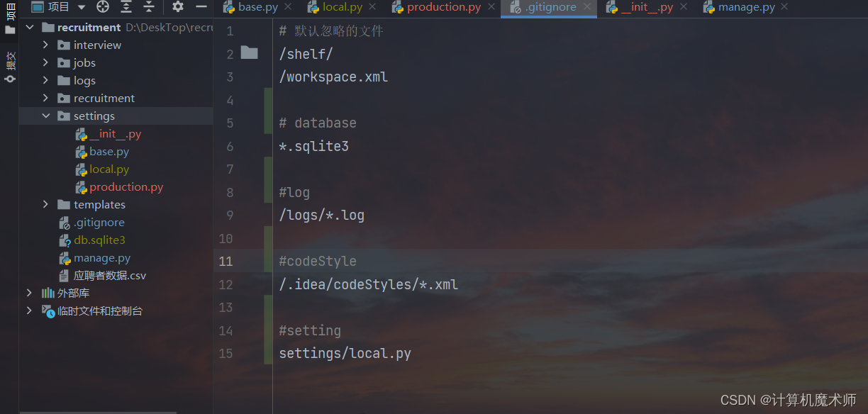This screenshot has width=868, height=414.
Task: Open the 提交 commit tool window
Action: tap(10, 67)
